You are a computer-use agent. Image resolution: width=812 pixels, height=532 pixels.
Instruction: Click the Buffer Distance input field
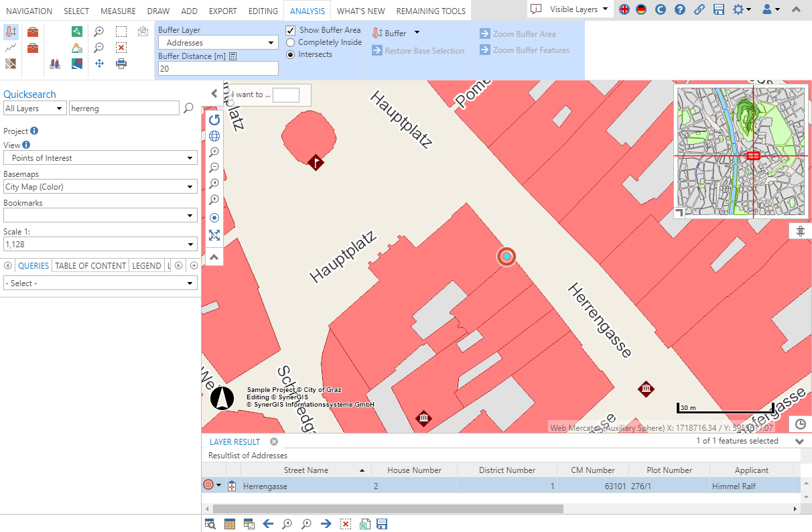pyautogui.click(x=218, y=68)
